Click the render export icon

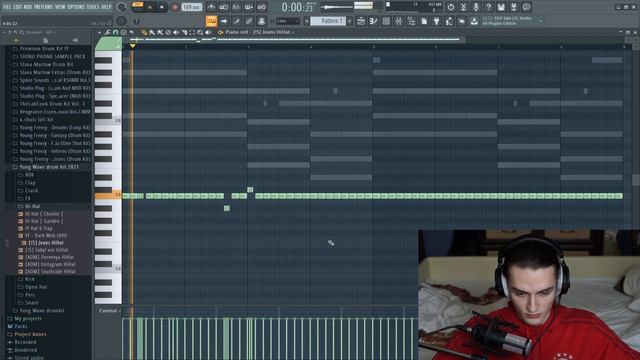(x=514, y=7)
